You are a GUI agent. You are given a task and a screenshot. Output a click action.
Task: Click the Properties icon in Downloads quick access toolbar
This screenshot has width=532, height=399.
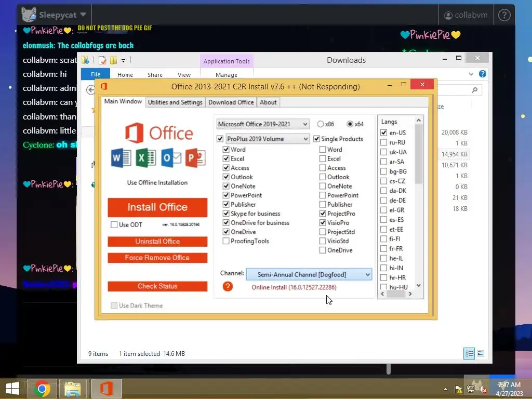tap(102, 60)
